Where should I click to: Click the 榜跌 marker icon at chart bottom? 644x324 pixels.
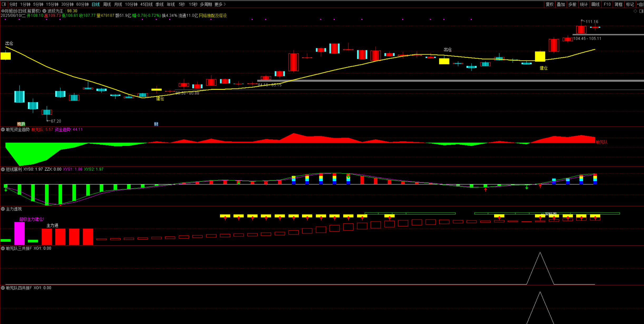click(21, 124)
